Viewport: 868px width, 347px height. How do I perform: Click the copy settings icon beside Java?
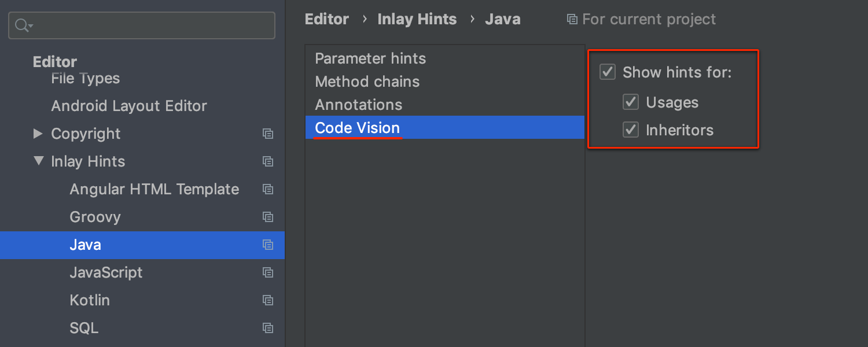coord(268,245)
